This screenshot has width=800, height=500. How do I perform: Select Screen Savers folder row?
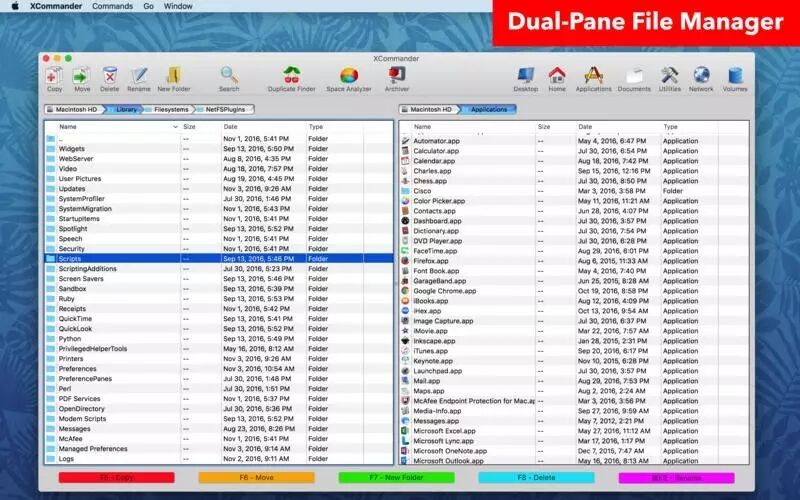pyautogui.click(x=219, y=279)
